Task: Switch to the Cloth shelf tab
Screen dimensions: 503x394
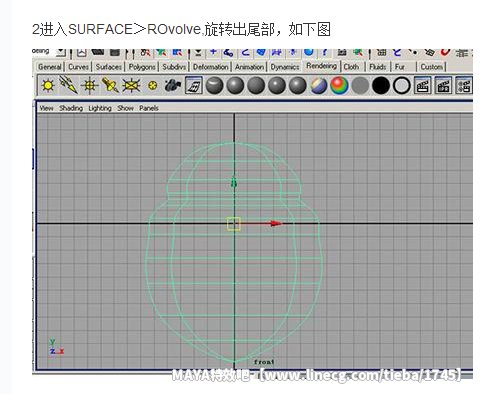Action: tap(351, 67)
